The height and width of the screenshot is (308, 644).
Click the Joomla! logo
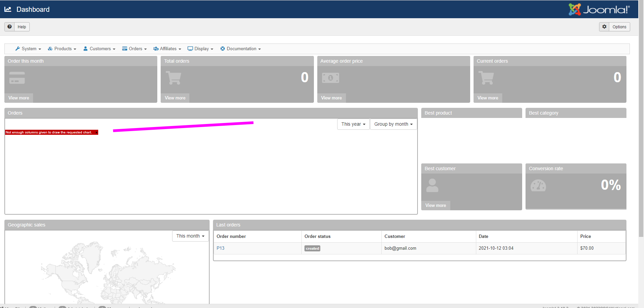coord(599,9)
